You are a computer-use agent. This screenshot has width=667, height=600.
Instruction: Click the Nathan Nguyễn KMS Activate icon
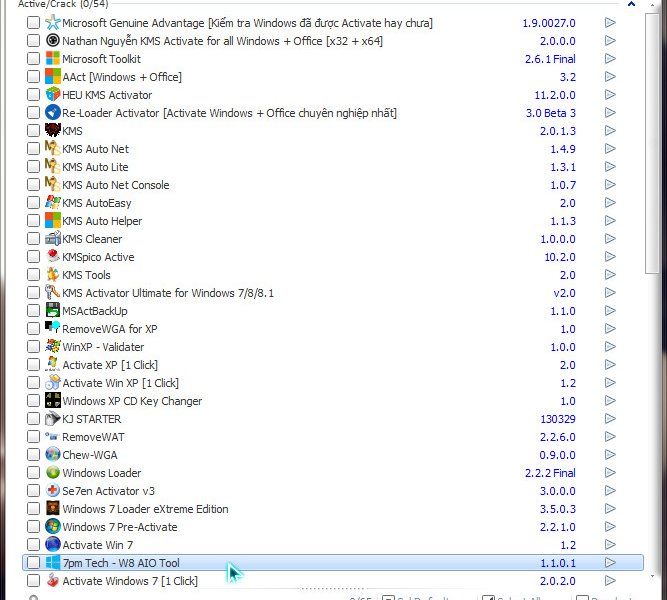pyautogui.click(x=53, y=40)
